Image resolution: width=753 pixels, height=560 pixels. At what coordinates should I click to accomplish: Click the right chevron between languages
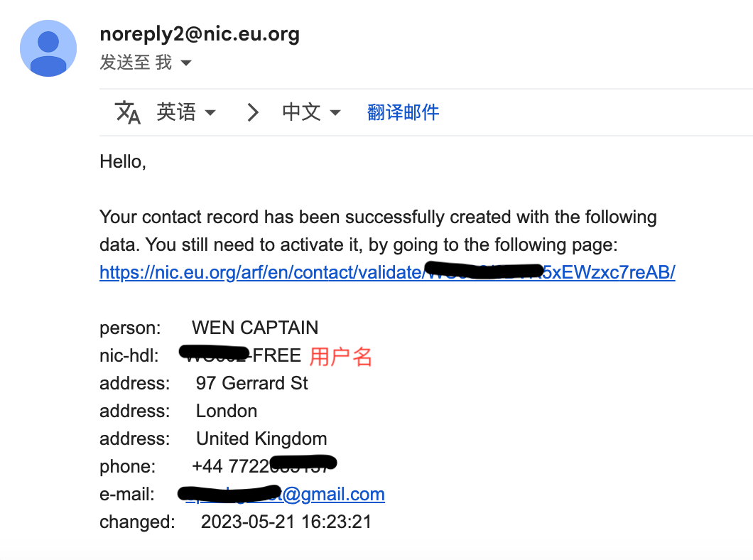[253, 112]
